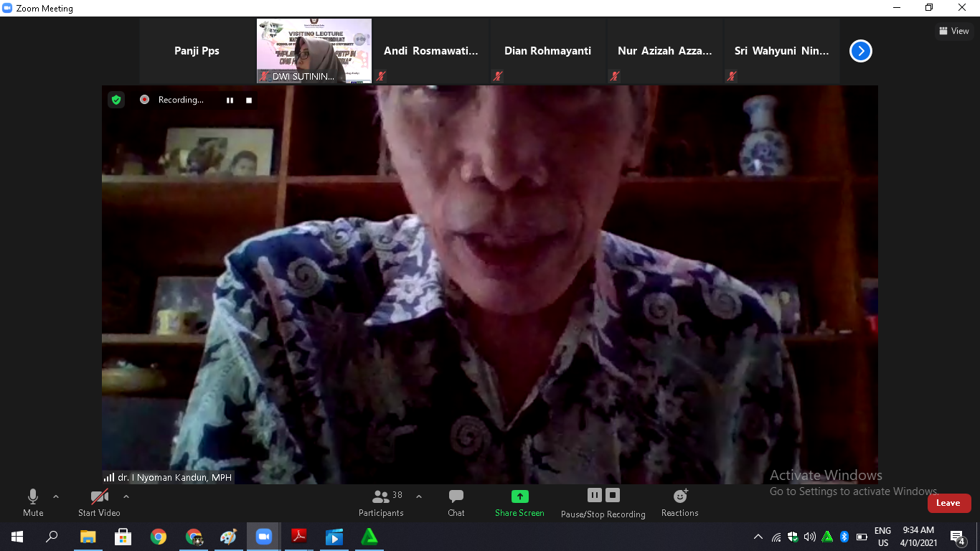This screenshot has height=551, width=980.
Task: Select Dian Rohmayanti participant tile
Action: [x=547, y=51]
